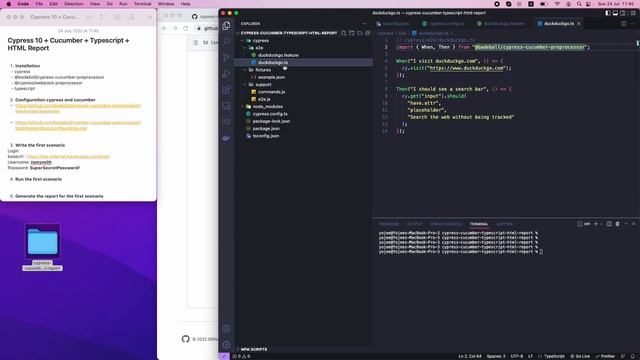Click Prettier in the status bar

tap(605, 356)
